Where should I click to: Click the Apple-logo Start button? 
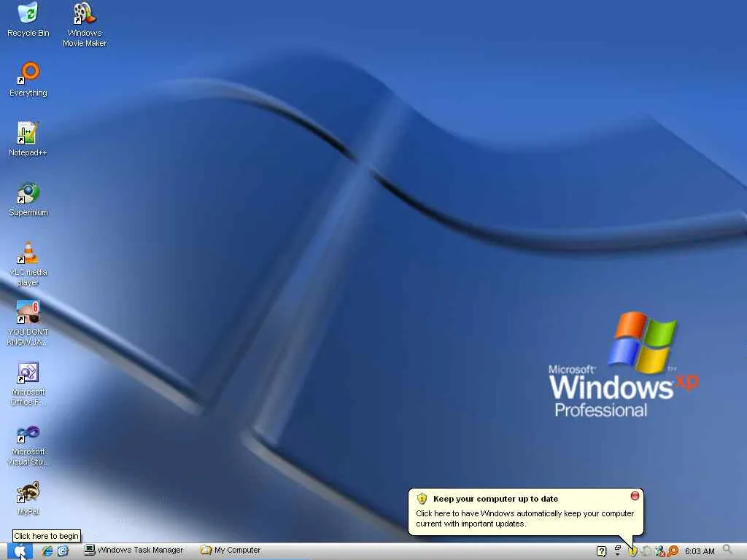click(20, 551)
